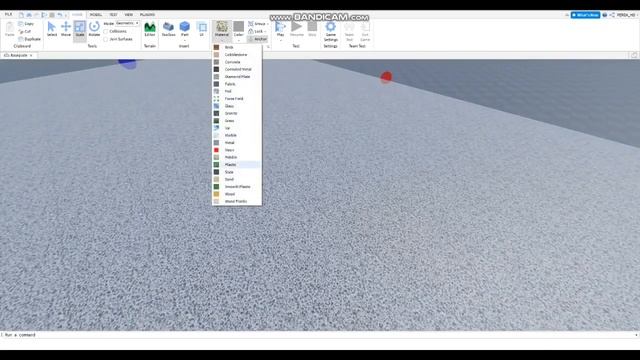Expand the Color dropdown arrow

239,41
